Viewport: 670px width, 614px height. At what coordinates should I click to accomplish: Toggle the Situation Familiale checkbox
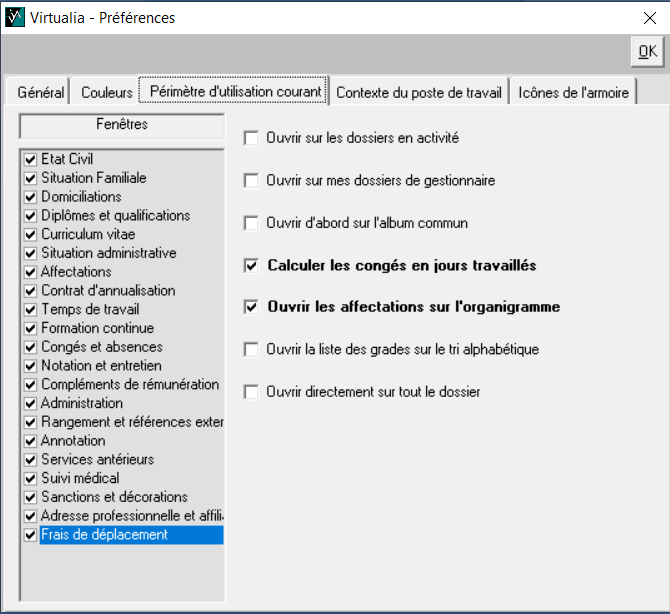point(31,178)
